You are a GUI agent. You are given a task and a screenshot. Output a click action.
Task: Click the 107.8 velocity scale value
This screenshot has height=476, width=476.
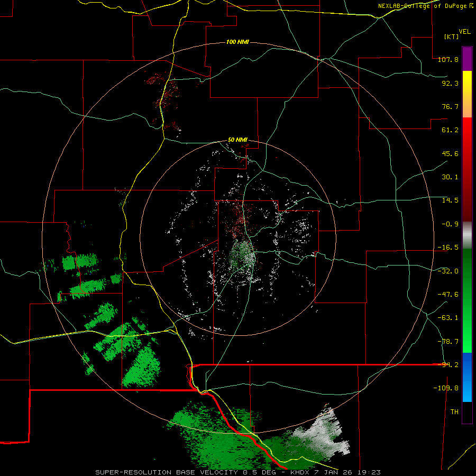(448, 59)
